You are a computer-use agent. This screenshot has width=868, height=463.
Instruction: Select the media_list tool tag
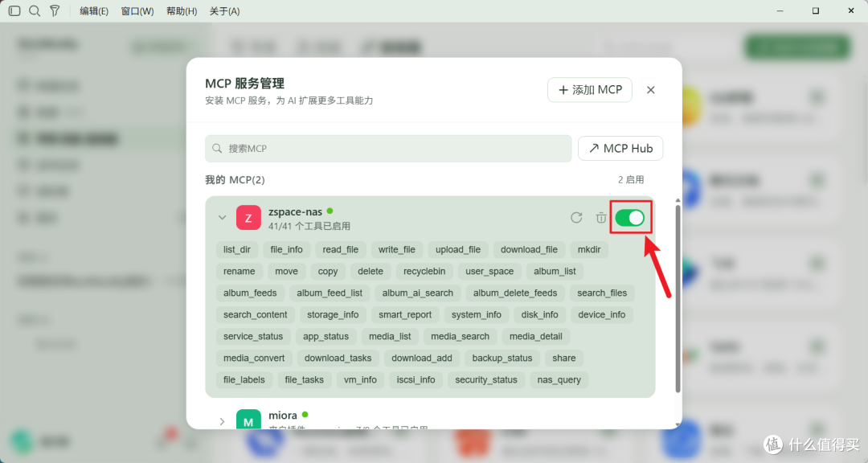pos(390,336)
